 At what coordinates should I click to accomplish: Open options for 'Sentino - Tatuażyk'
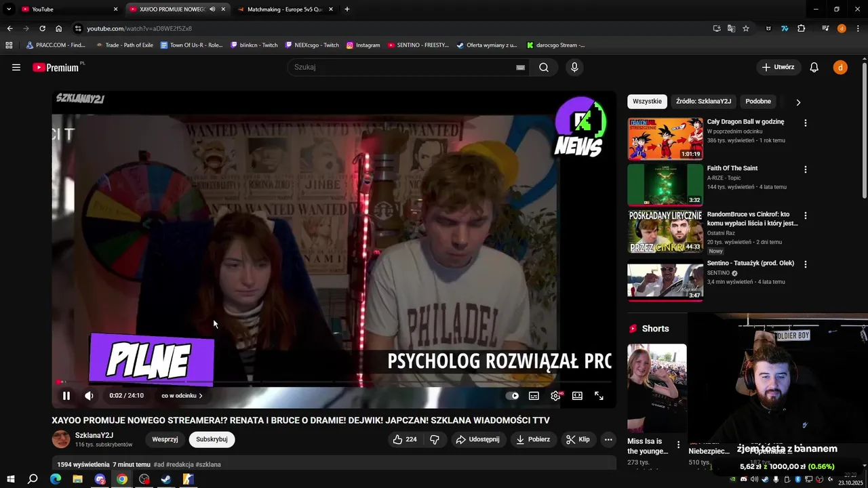click(806, 264)
